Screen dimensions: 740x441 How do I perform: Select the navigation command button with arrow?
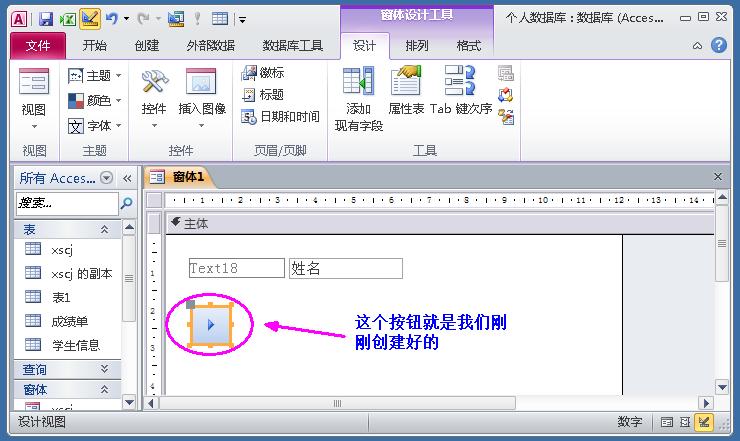[210, 324]
